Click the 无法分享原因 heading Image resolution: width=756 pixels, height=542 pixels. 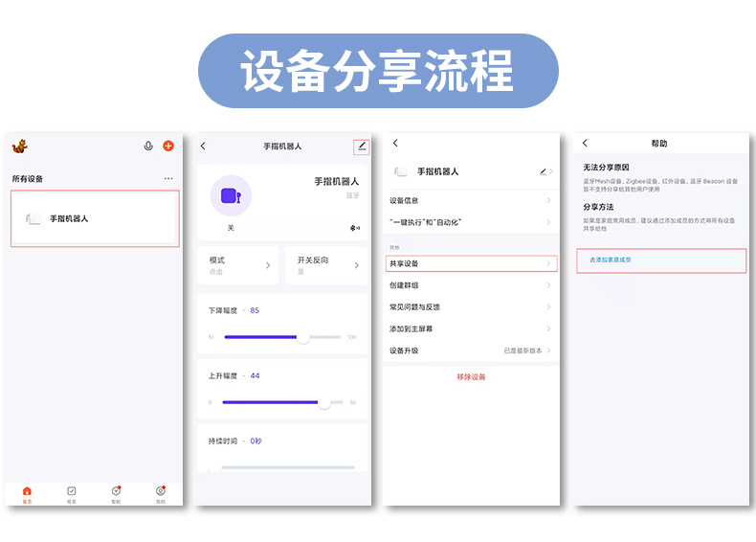click(606, 168)
